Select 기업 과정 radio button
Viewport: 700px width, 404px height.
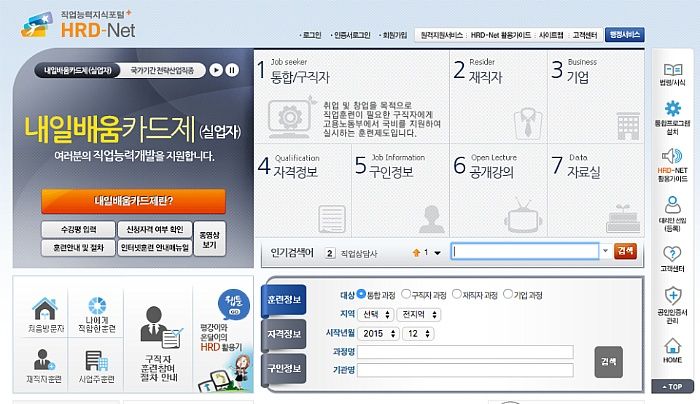click(508, 294)
